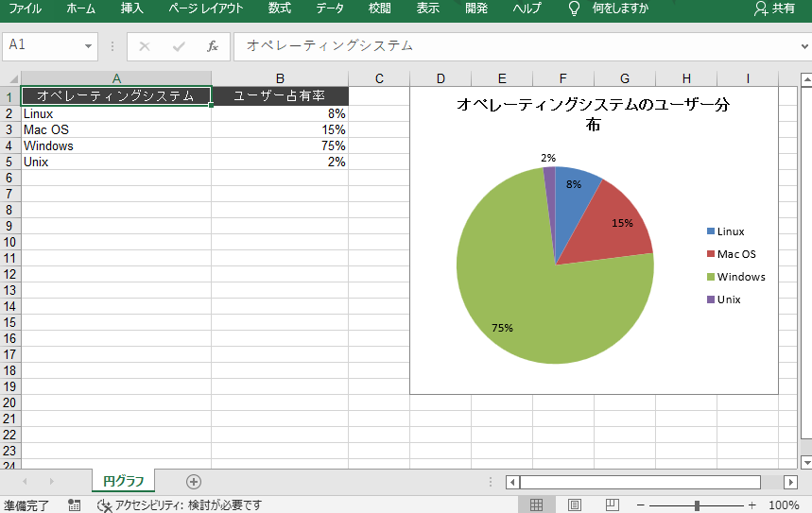Click the lightbulb tell-me icon

click(574, 9)
